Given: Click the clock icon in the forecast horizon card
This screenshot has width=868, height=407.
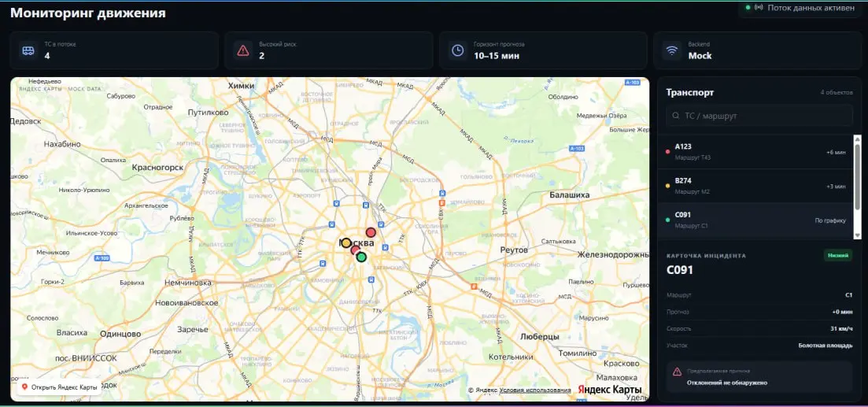Looking at the screenshot, I should pos(457,50).
